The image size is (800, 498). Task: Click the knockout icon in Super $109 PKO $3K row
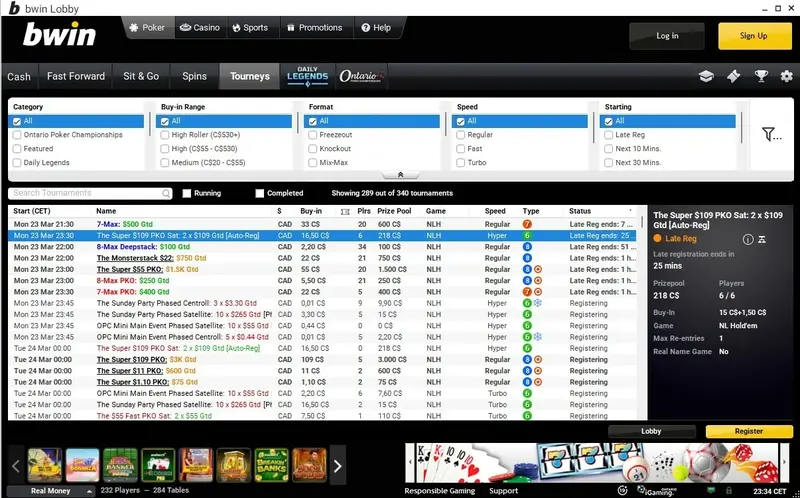tap(538, 360)
